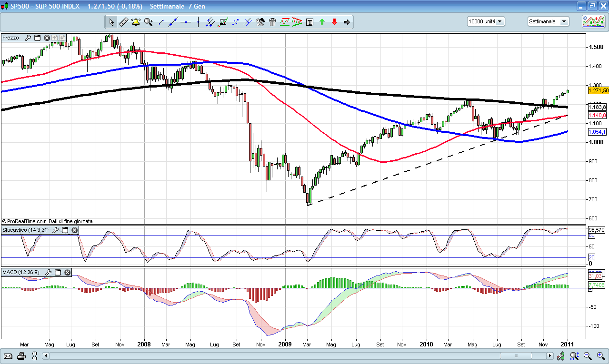Insert a green up arrow marker
The height and width of the screenshot is (364, 609).
322,22
